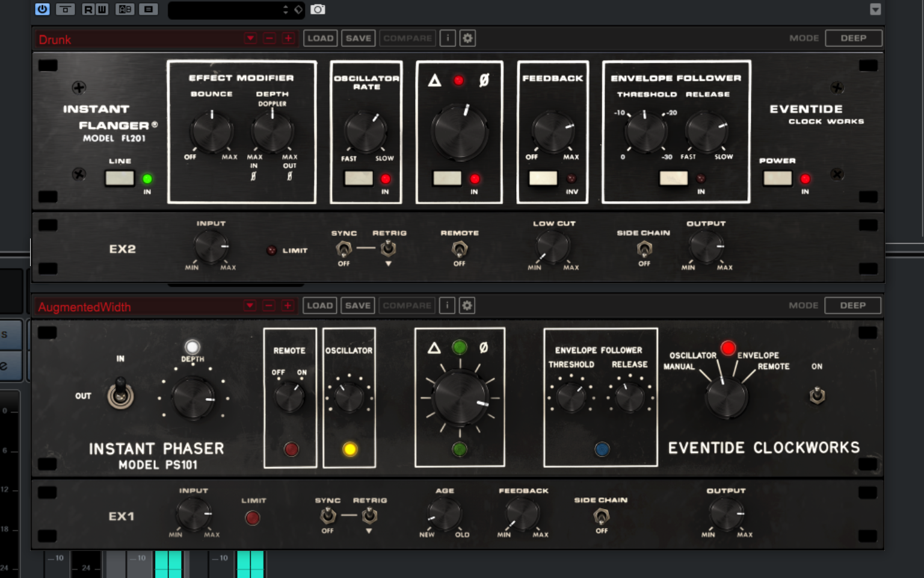Click LOAD in the Instant Flanger bar
The width and height of the screenshot is (924, 578).
pos(320,39)
